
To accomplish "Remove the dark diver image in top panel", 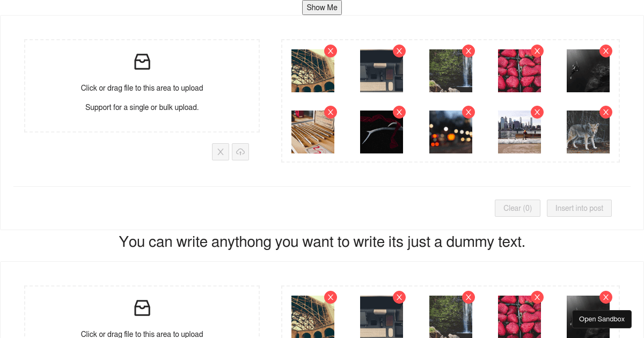I will coord(606,51).
